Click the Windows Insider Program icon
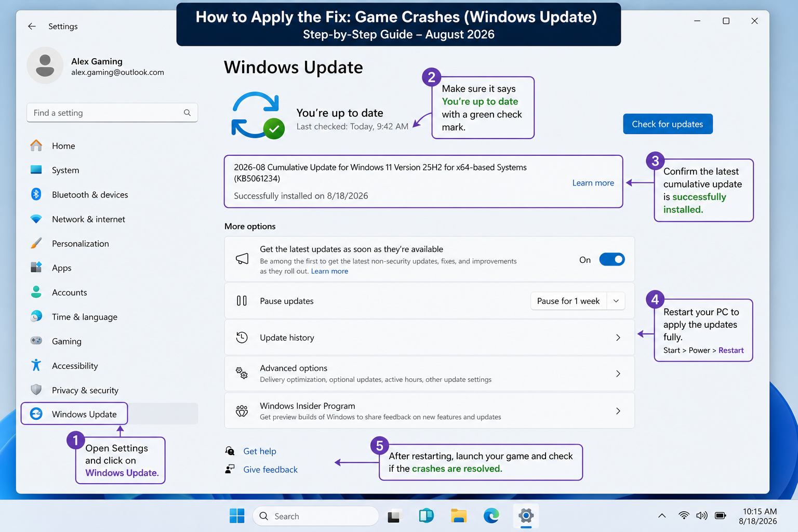This screenshot has height=532, width=798. (x=242, y=411)
